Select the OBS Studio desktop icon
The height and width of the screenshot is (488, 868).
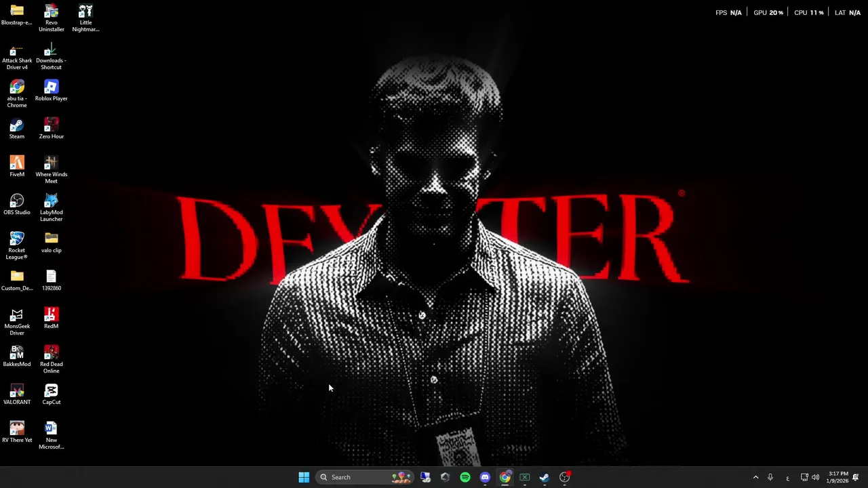click(x=17, y=205)
